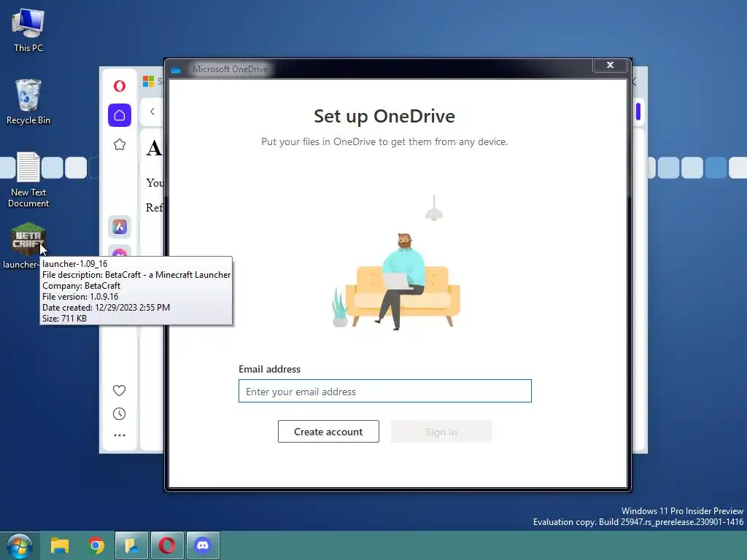The width and height of the screenshot is (747, 560).
Task: Open Opera bookmarks star icon
Action: [x=120, y=144]
